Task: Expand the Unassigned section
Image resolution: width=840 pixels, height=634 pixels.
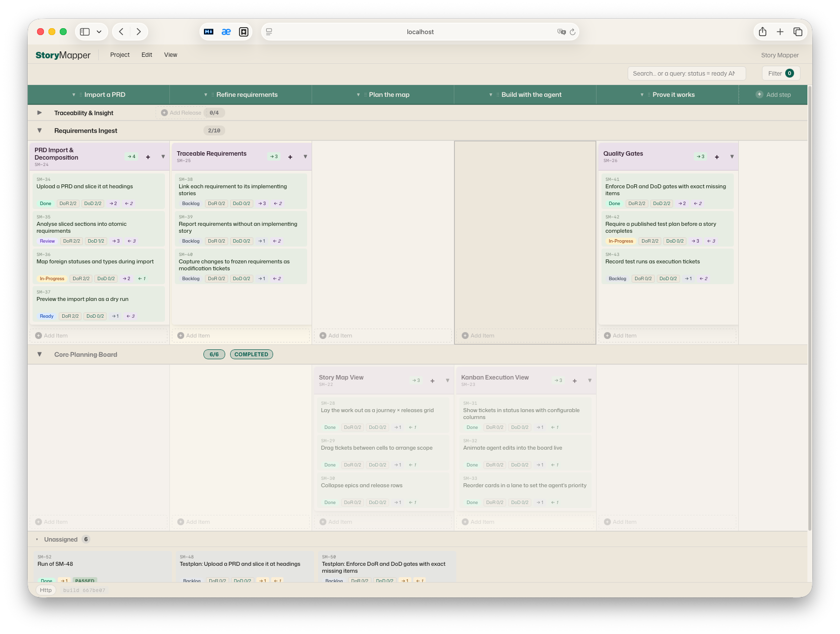Action: coord(37,540)
